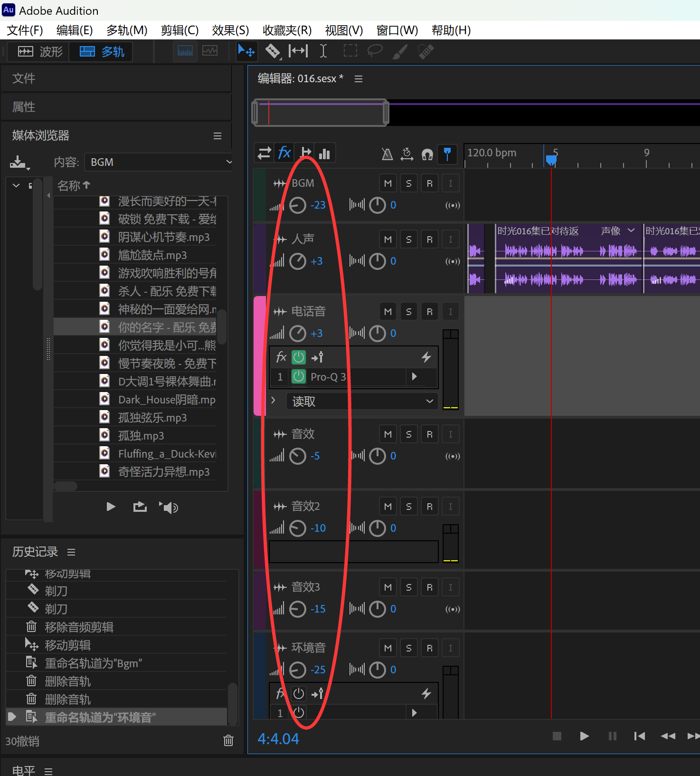Image resolution: width=700 pixels, height=776 pixels.
Task: Toggle the Metronome icon
Action: 387,154
